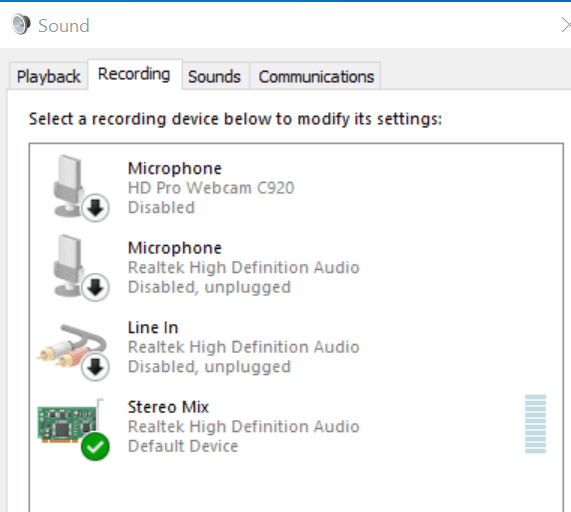Click the disabled arrow badge on Realtek Microphone
This screenshot has height=512, width=571.
pyautogui.click(x=95, y=287)
